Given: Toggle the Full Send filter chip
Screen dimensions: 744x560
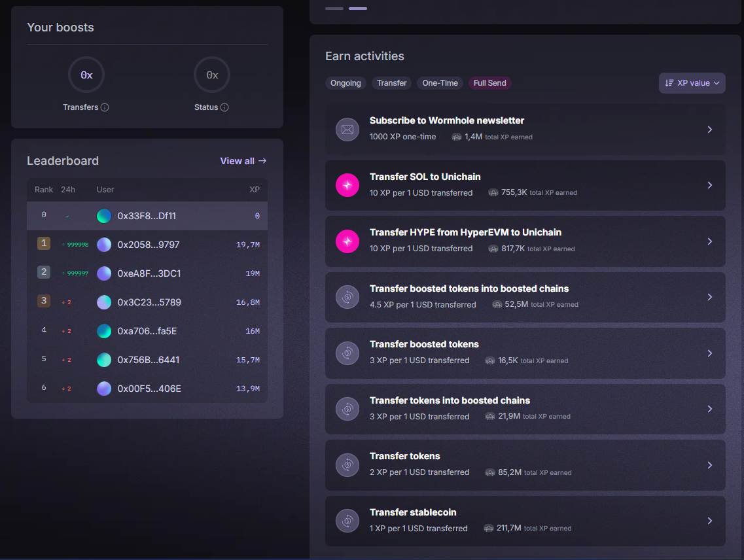Looking at the screenshot, I should (x=489, y=83).
